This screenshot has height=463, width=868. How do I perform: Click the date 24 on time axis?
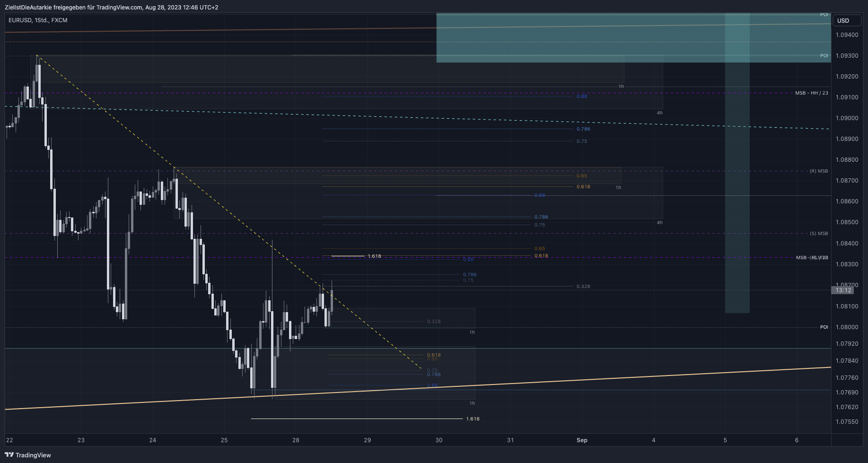153,440
